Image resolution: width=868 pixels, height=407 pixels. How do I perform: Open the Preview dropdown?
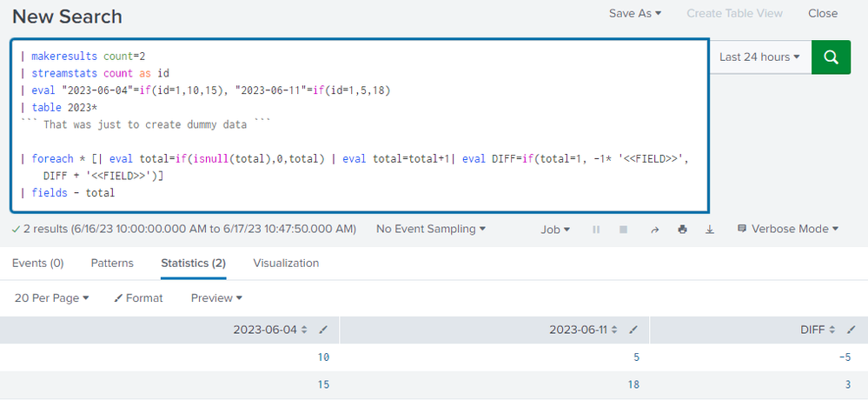(216, 298)
